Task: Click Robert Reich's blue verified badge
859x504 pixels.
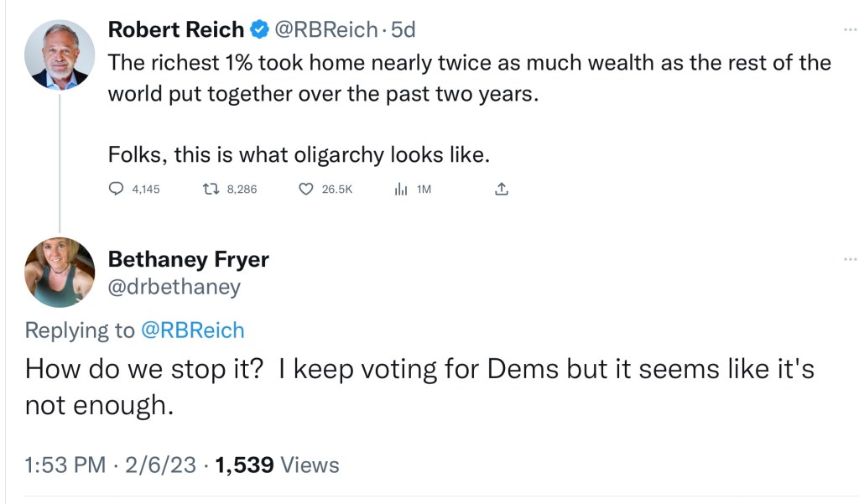Action: click(x=260, y=30)
